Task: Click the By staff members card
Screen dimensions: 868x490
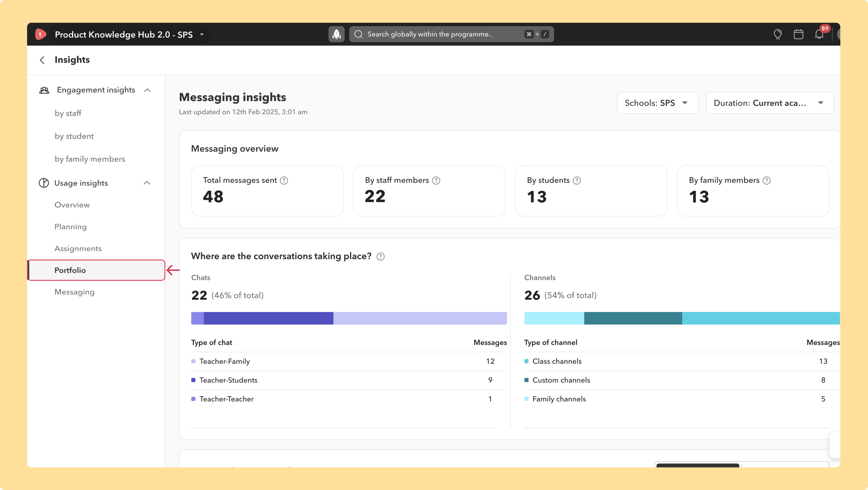Action: 429,191
